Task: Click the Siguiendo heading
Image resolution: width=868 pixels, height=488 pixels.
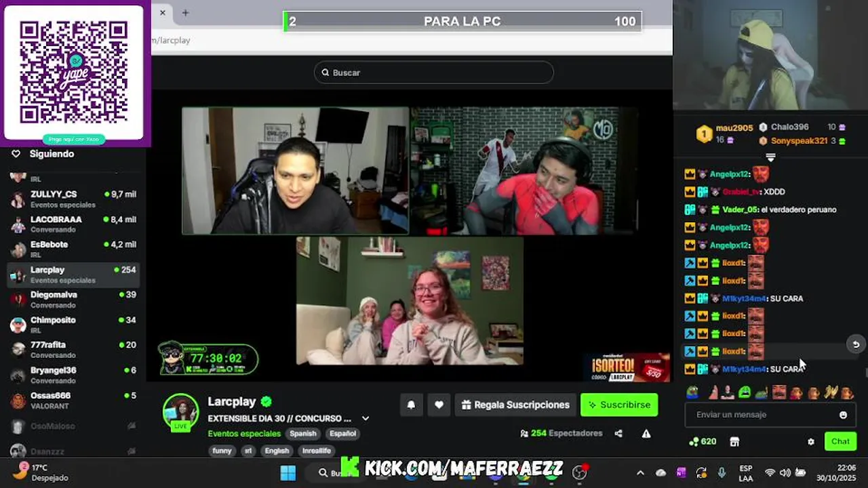Action: click(52, 154)
